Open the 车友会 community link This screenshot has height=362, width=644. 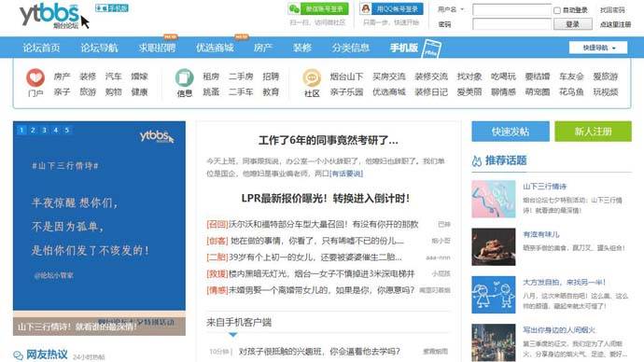tap(571, 77)
